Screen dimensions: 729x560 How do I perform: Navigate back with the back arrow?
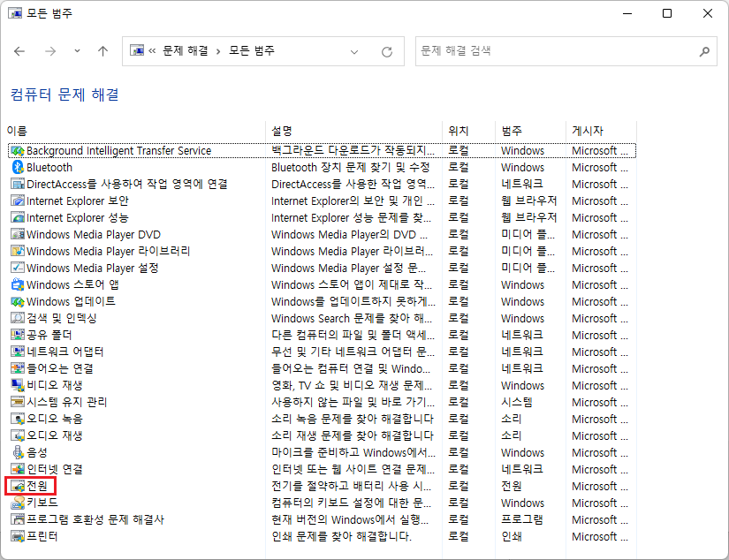pyautogui.click(x=19, y=51)
